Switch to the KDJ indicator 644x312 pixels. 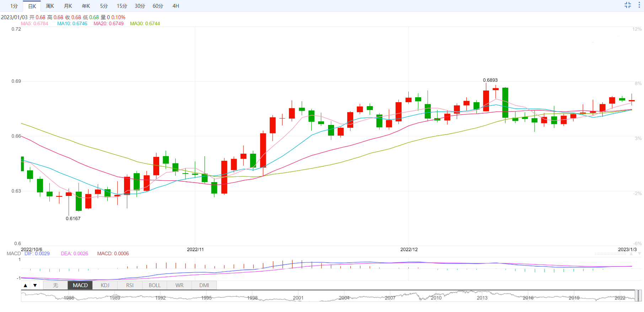pos(105,285)
